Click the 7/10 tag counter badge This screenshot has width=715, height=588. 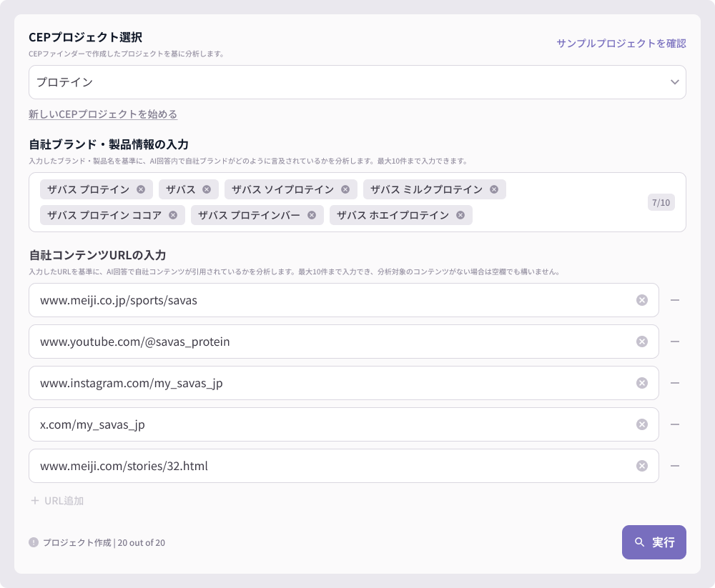pyautogui.click(x=661, y=202)
